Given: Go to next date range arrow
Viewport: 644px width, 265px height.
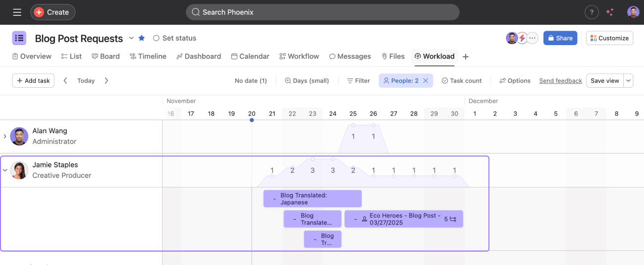Looking at the screenshot, I should tap(106, 81).
